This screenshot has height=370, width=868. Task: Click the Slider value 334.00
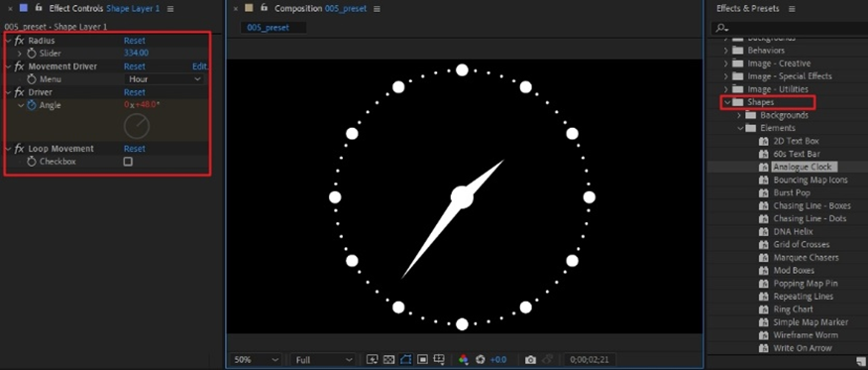coord(136,54)
